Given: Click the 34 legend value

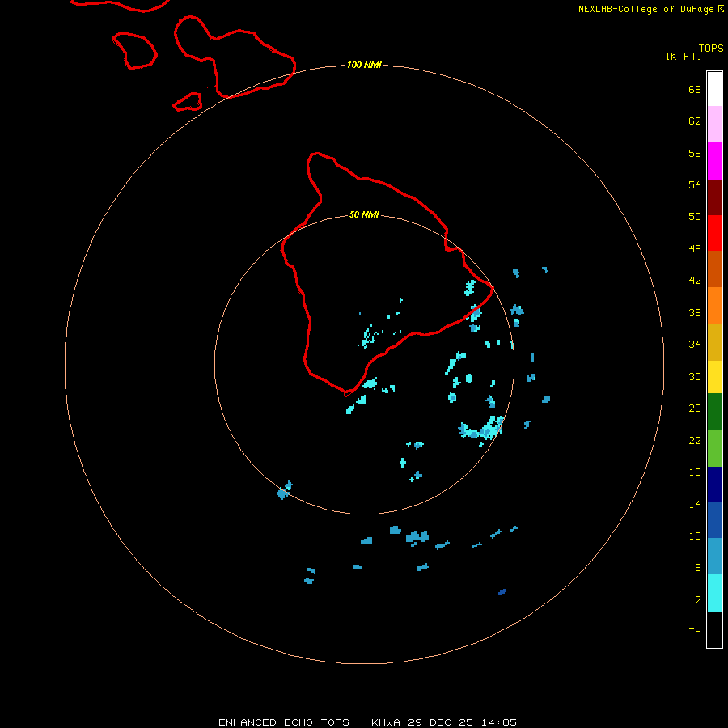Looking at the screenshot, I should 695,345.
